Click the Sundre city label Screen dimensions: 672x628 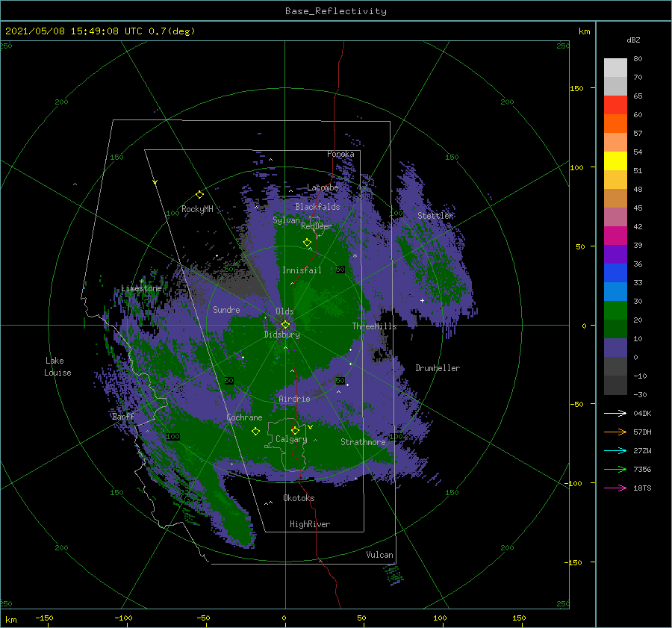coord(226,310)
